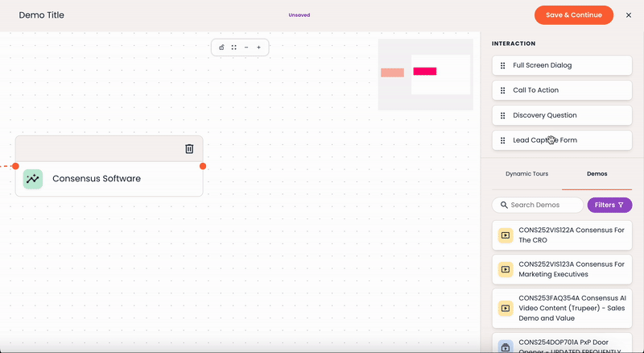Click the Search Demos input field

pyautogui.click(x=538, y=205)
